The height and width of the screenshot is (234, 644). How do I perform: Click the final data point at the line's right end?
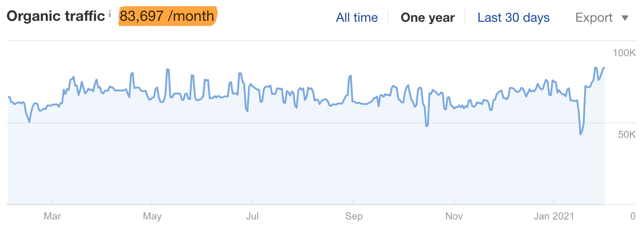point(604,68)
